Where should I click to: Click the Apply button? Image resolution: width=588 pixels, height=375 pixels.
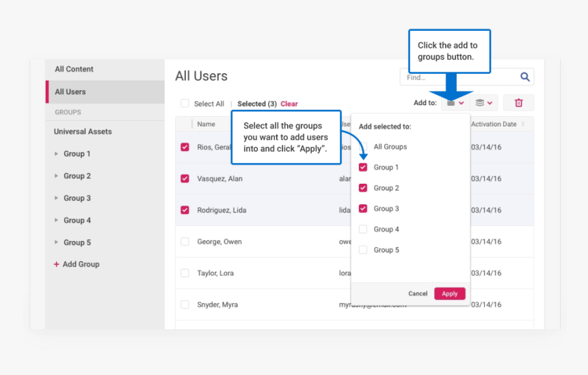pos(450,293)
